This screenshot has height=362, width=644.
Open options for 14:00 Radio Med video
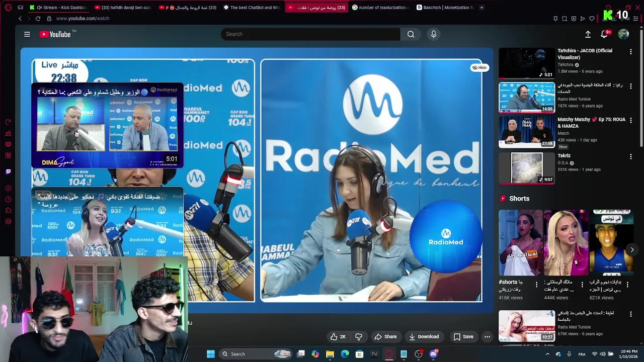(x=630, y=86)
